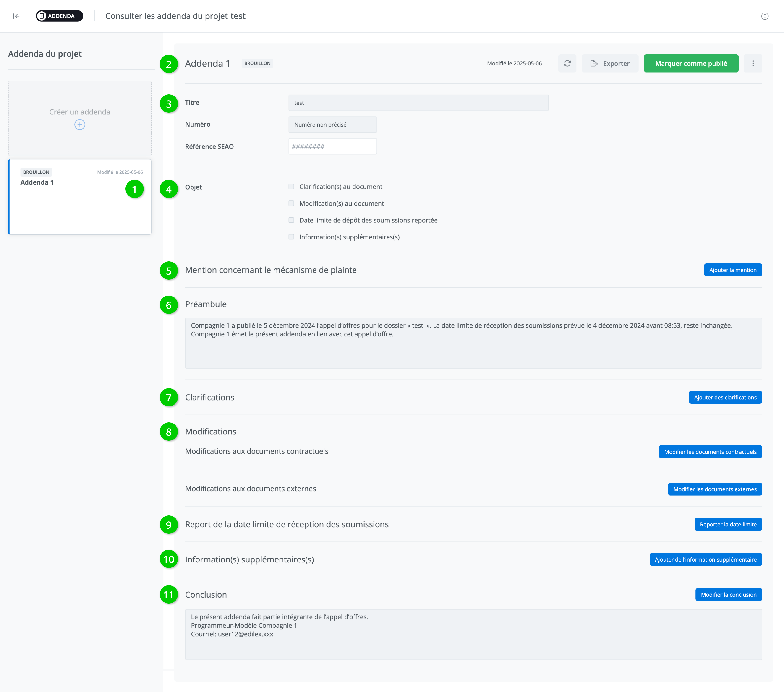This screenshot has height=692, width=784.
Task: Collapse the sidebar with the back arrow icon
Action: click(16, 16)
